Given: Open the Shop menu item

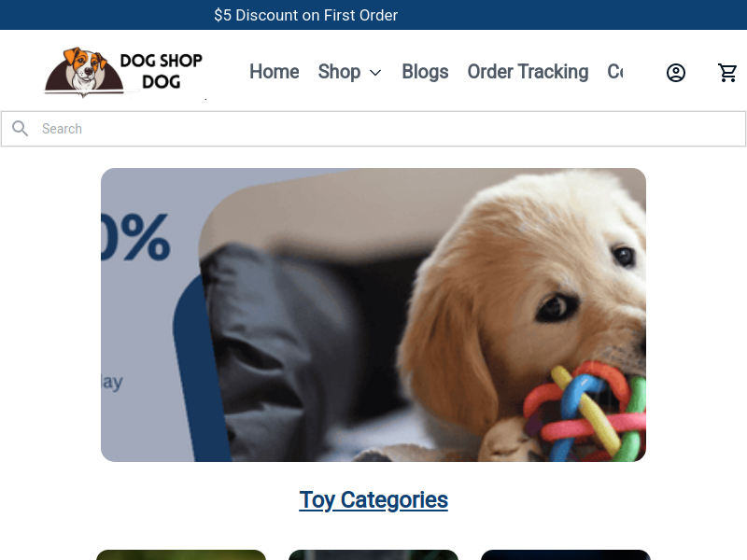Looking at the screenshot, I should click(x=339, y=72).
